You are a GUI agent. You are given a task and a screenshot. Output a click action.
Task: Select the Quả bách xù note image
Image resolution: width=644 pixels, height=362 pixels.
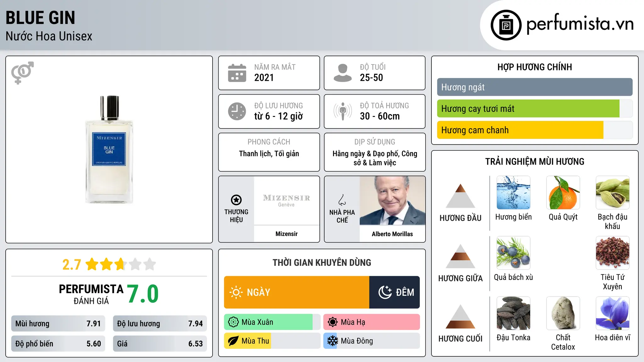click(x=514, y=253)
